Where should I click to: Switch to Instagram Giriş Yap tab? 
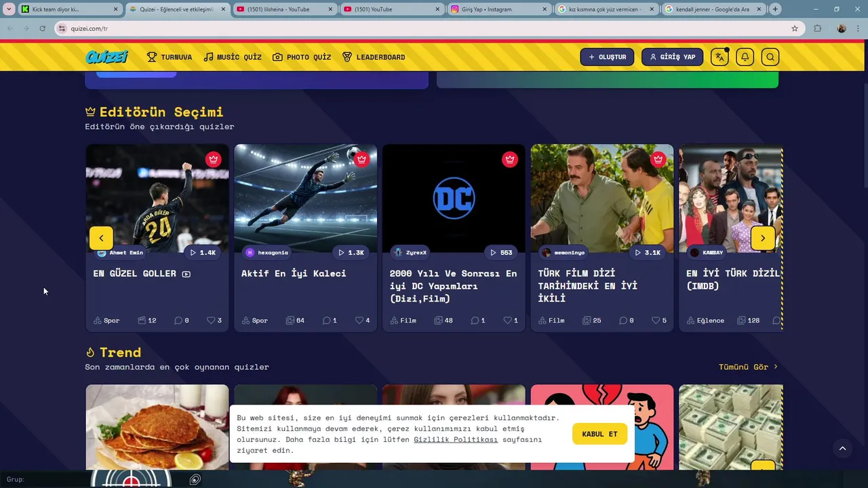[x=499, y=9]
